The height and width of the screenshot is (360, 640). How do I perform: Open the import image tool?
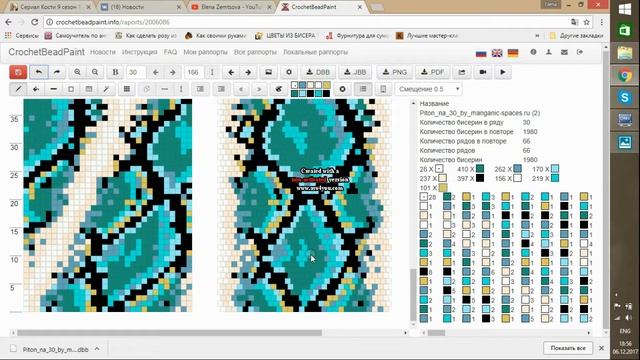[x=269, y=72]
